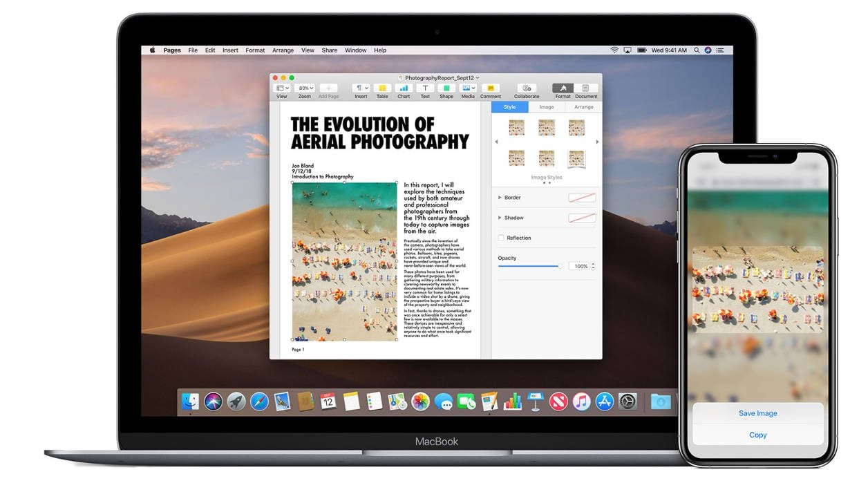868x501 pixels.
Task: Open the Insert dropdown in the toolbar
Action: point(361,88)
